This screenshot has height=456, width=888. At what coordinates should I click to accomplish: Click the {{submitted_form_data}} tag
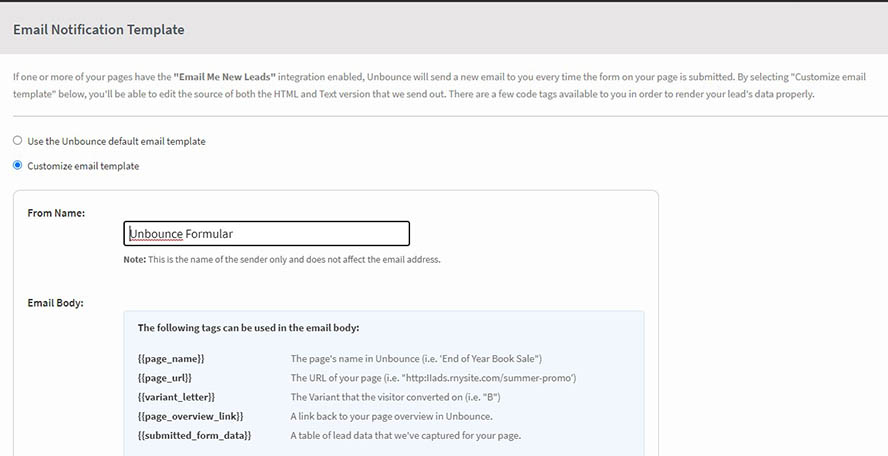(x=194, y=436)
